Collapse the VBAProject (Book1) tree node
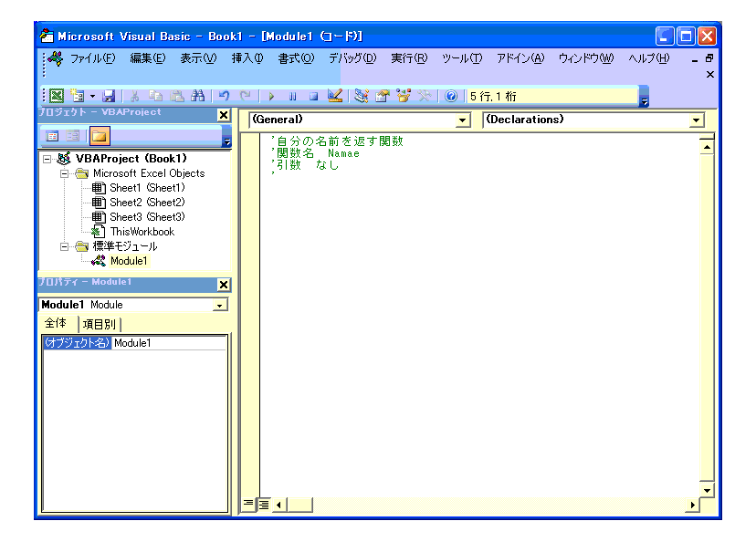This screenshot has width=756, height=542. click(x=47, y=159)
